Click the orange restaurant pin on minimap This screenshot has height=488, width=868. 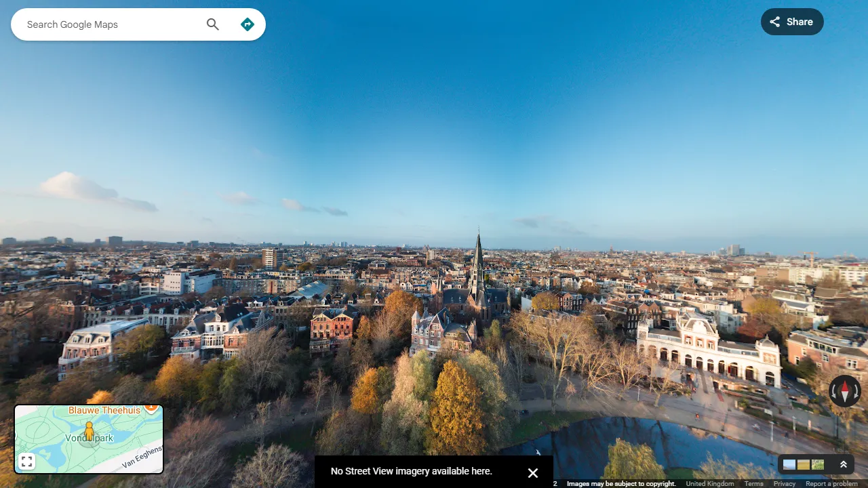[x=151, y=408]
